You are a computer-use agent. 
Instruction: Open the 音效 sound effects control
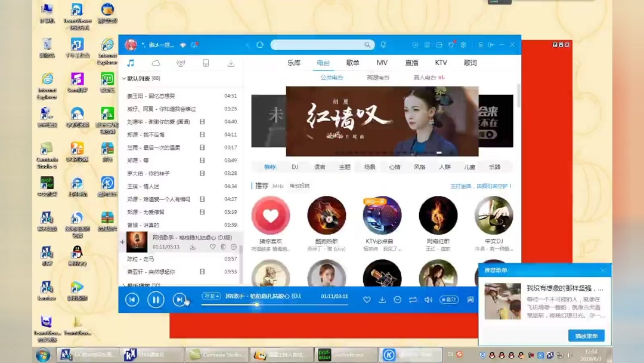[x=449, y=299]
